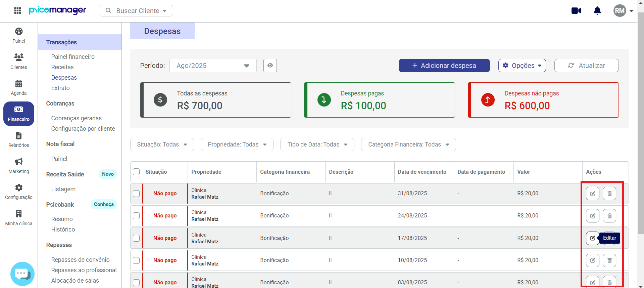The height and width of the screenshot is (288, 644).
Task: Select the Despesas tab heading
Action: click(162, 31)
